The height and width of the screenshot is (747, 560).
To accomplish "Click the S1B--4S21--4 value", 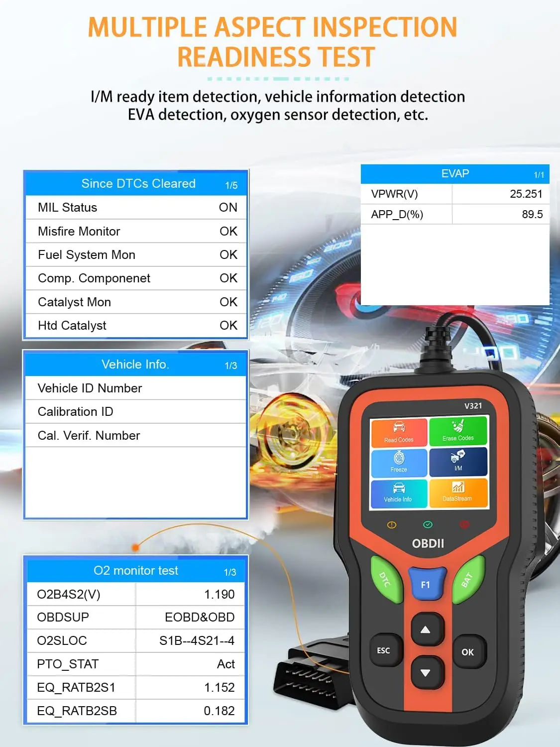I will click(x=197, y=641).
